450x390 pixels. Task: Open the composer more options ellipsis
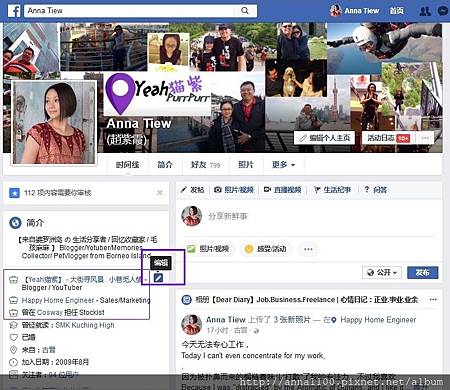(308, 249)
